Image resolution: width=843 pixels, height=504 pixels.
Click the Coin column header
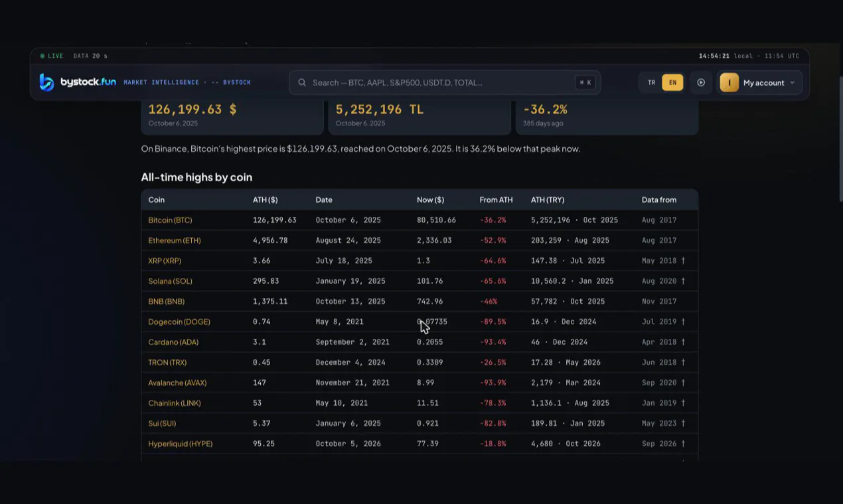click(x=156, y=200)
